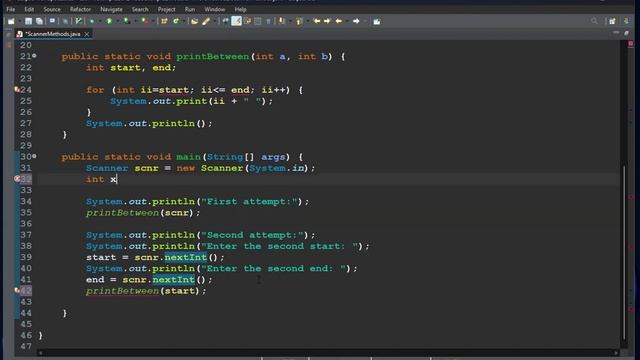
Task: Open the dropdown beside the New Java Class icon
Action: click(183, 21)
